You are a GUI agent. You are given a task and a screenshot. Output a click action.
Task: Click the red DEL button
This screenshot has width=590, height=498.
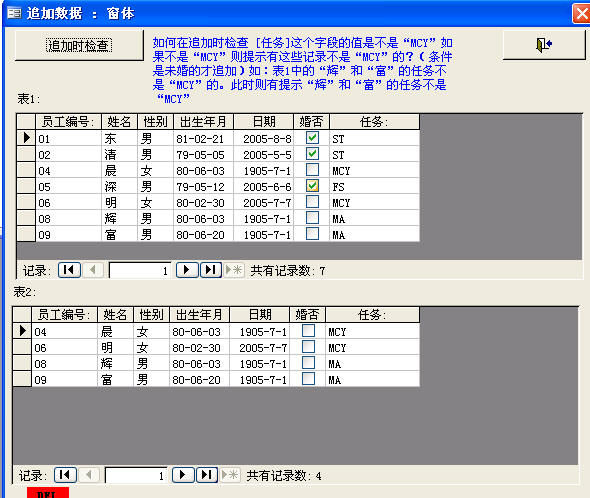pos(48,492)
